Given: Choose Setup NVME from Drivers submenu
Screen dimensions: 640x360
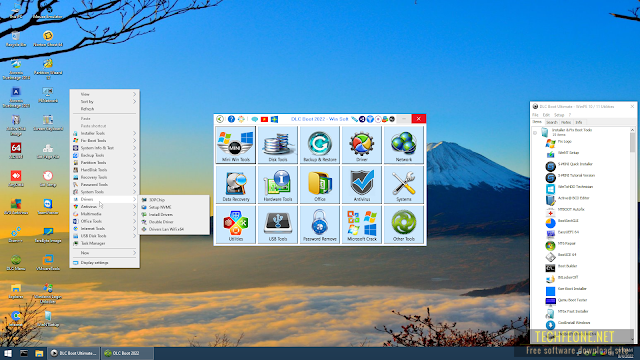Looking at the screenshot, I should (x=175, y=207).
